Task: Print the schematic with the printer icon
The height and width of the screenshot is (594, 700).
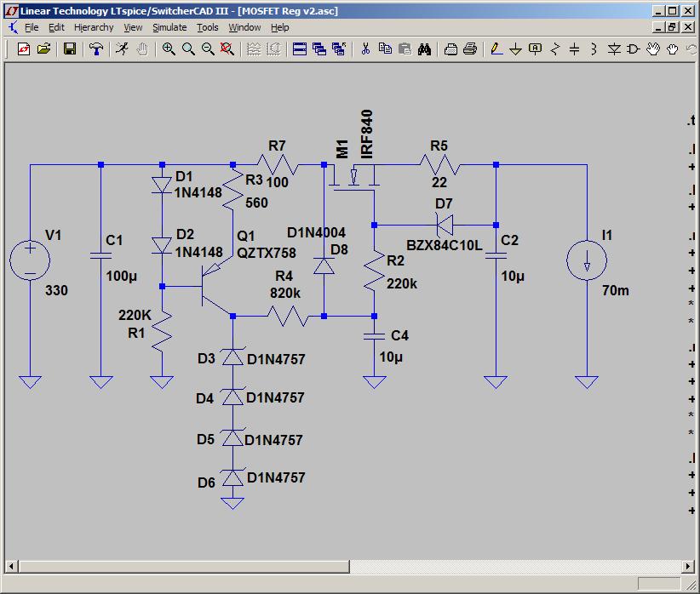Action: click(470, 49)
